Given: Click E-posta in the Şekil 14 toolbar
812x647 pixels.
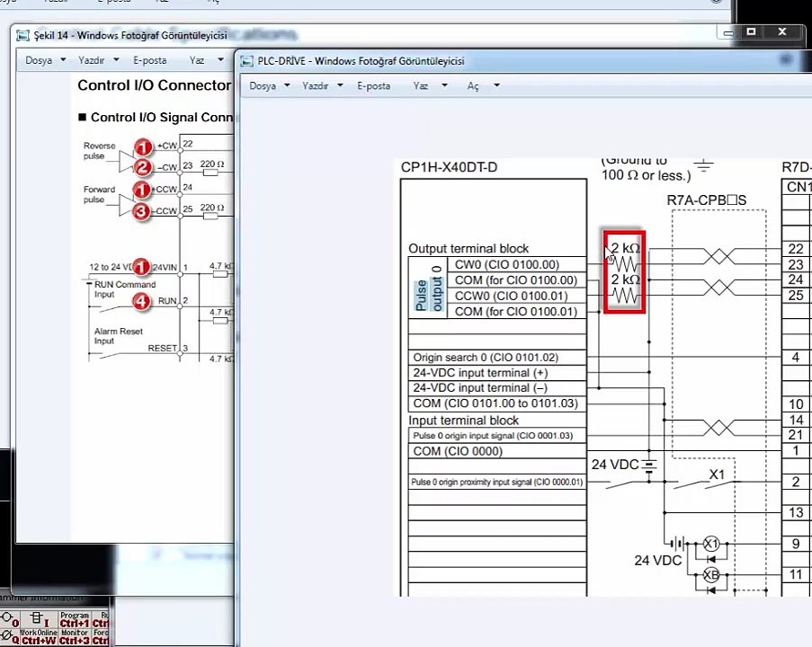Looking at the screenshot, I should click(x=150, y=60).
